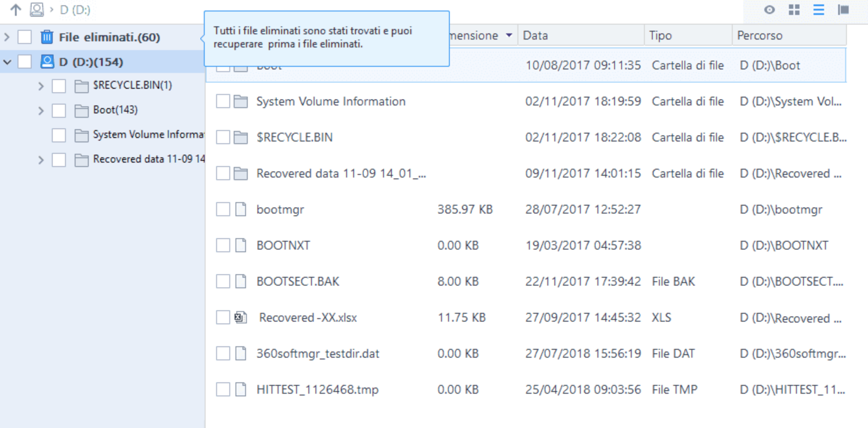Click the up arrow navigation icon
The width and height of the screenshot is (868, 428).
point(16,10)
